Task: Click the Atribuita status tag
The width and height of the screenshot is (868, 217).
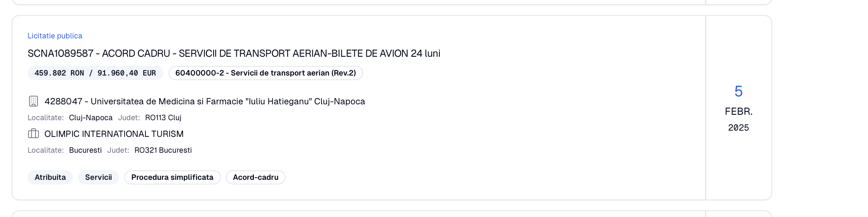Action: pos(50,177)
